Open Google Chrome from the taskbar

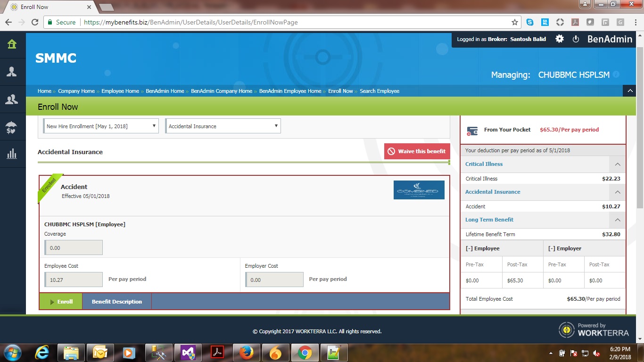click(x=305, y=353)
